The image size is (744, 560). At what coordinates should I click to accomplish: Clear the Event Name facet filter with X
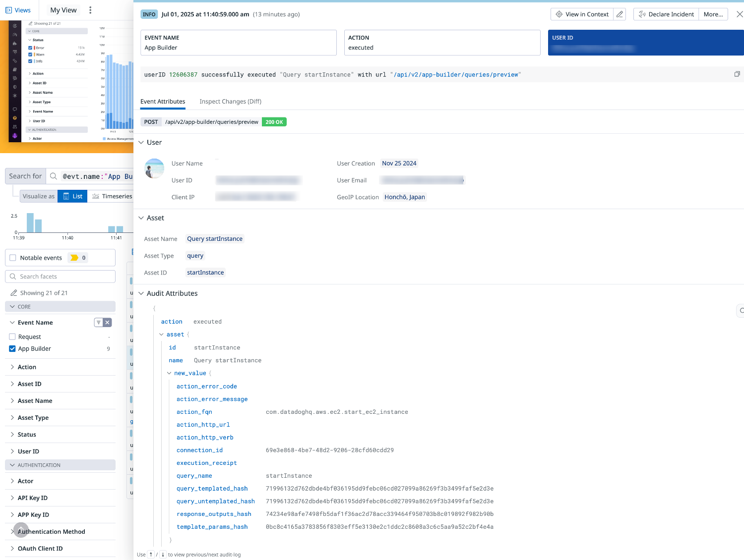coord(107,323)
